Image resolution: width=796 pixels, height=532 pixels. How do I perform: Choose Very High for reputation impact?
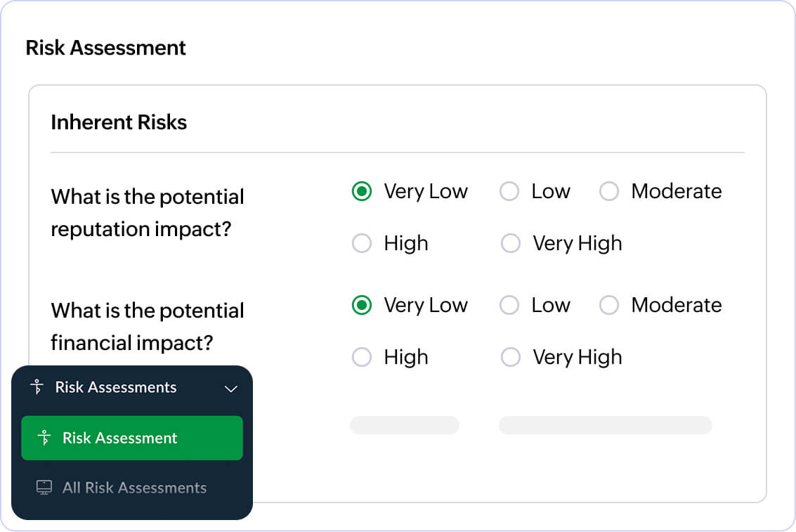pyautogui.click(x=511, y=244)
